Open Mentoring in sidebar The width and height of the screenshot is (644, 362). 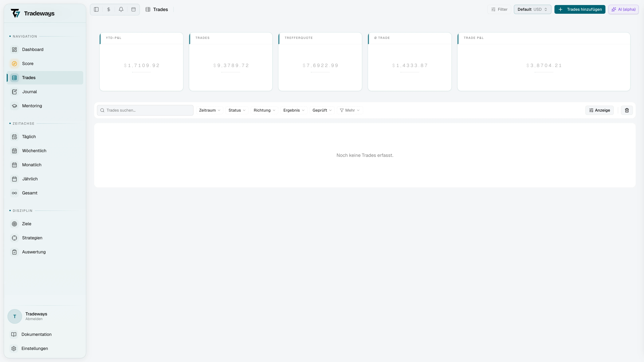coord(45,106)
